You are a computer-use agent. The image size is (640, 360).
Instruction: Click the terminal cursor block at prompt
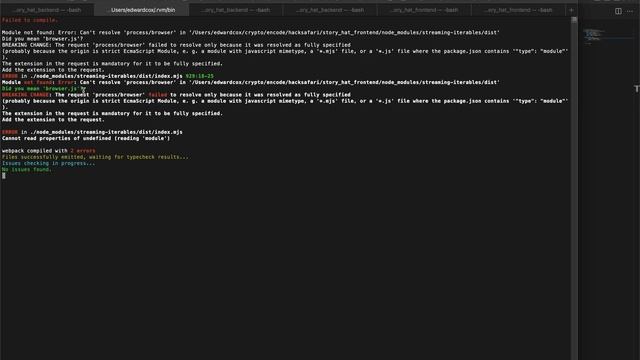click(4, 176)
